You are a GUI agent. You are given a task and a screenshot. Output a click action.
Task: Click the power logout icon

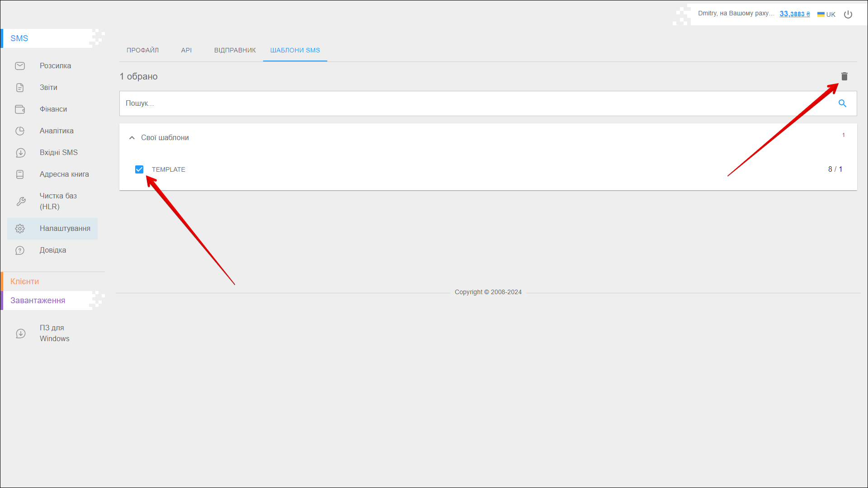(848, 14)
